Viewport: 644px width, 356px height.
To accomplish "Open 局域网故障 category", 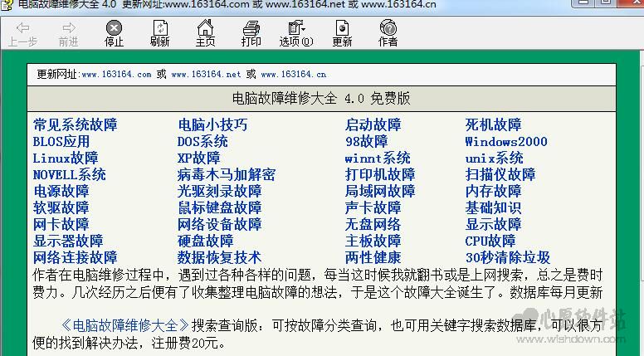I will pos(380,192).
